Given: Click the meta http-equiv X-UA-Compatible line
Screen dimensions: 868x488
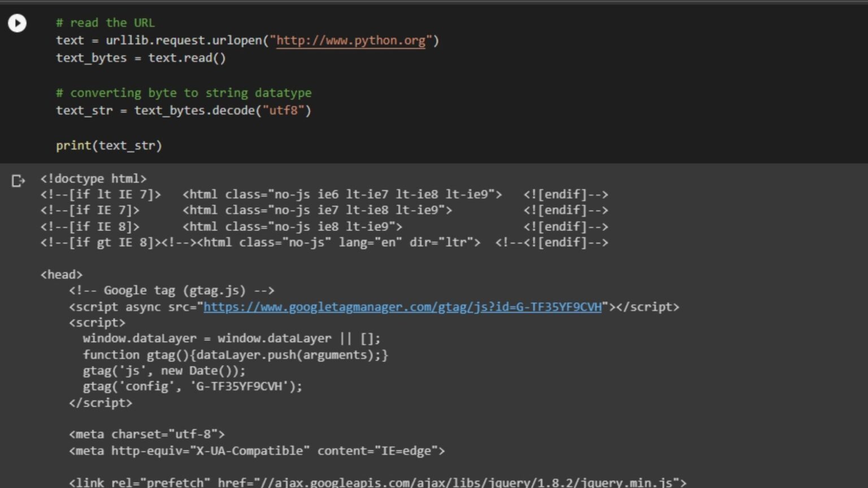Looking at the screenshot, I should [x=257, y=451].
